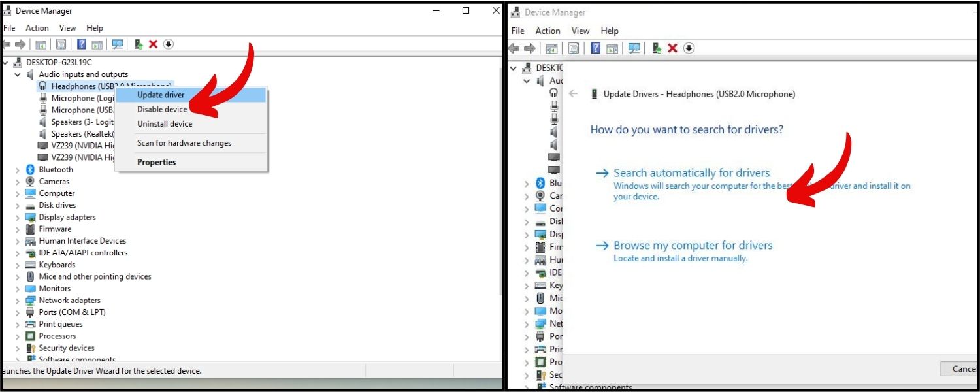Collapse Audio inputs and outputs in left window

point(18,75)
